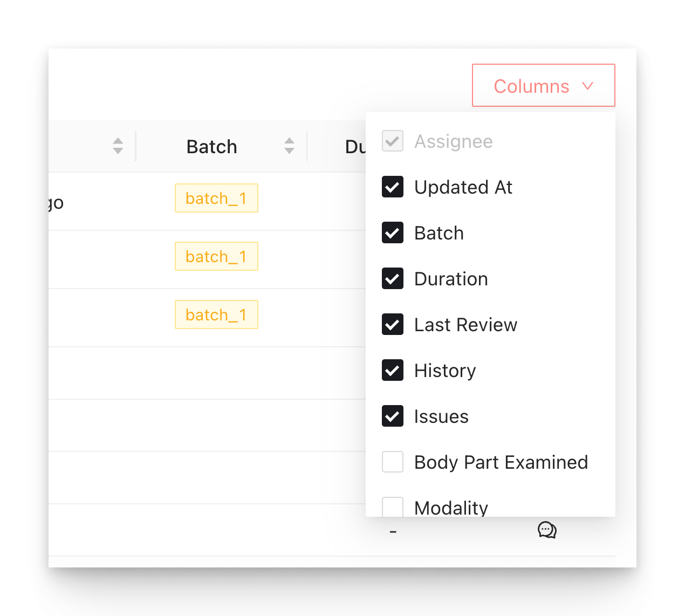Disable the Duration column checkbox
This screenshot has width=685, height=616.
(x=393, y=279)
